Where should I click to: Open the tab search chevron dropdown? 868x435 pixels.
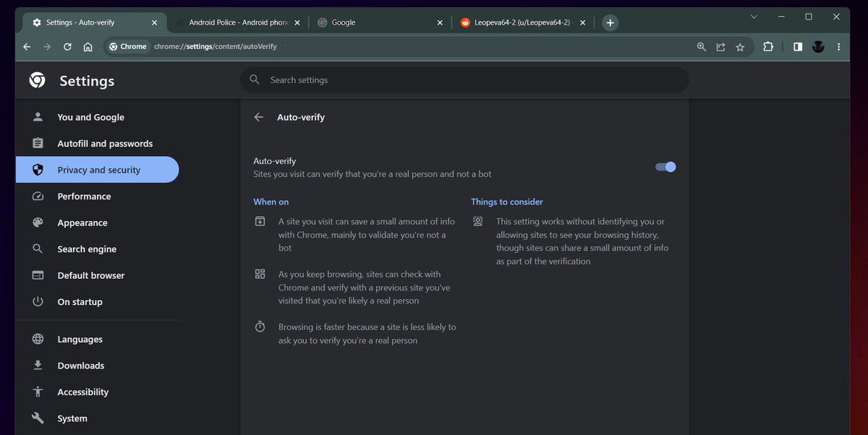point(754,16)
